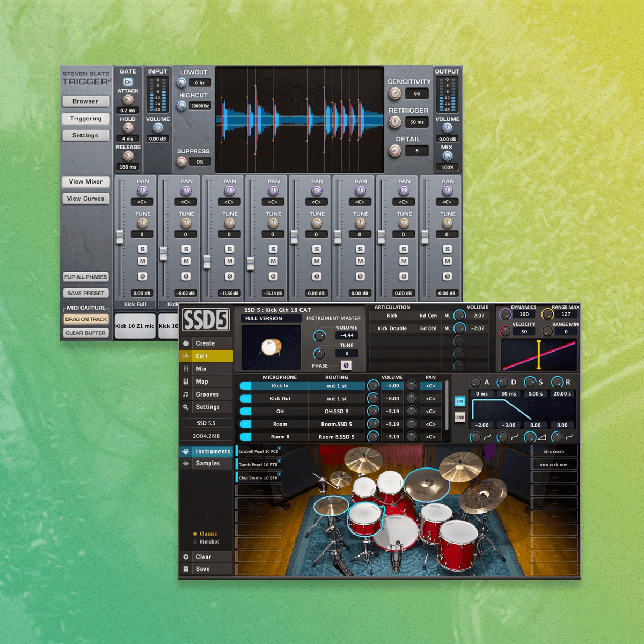644x644 pixels.
Task: Solo the Trigger channel reading -13.50 dB
Action: [x=229, y=249]
